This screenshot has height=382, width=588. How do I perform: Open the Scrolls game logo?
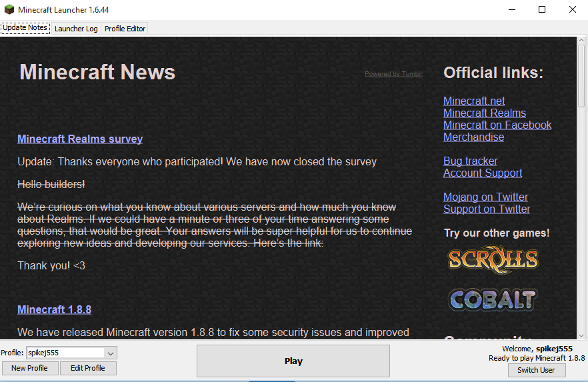pyautogui.click(x=493, y=259)
